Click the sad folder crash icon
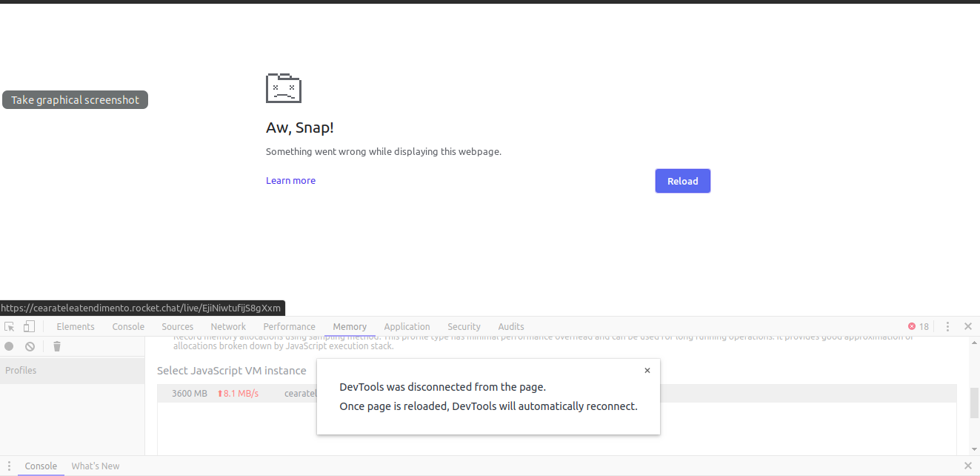 tap(284, 87)
